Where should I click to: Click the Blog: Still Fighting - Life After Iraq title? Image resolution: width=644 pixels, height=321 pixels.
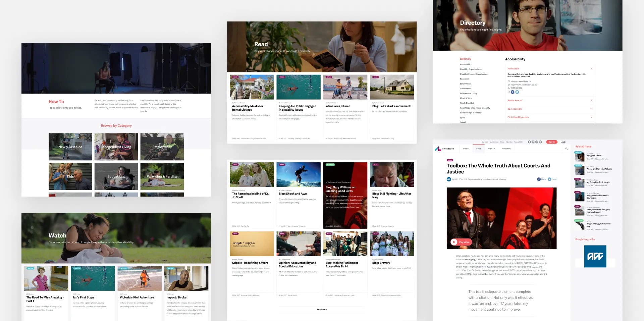[391, 196]
